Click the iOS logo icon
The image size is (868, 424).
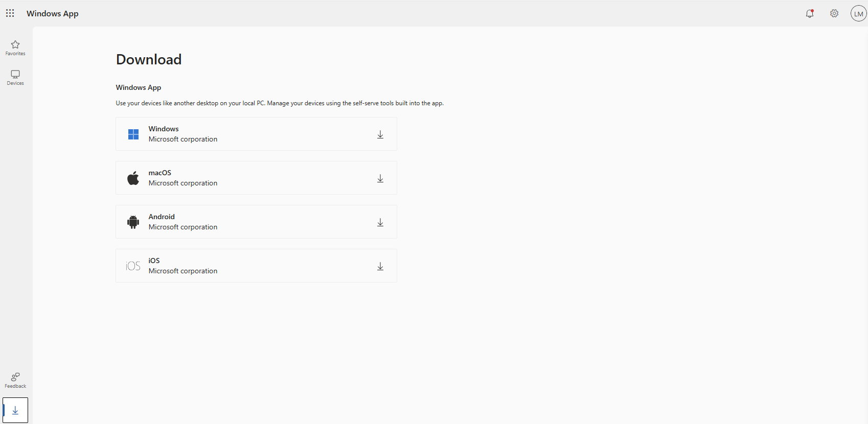click(x=133, y=266)
